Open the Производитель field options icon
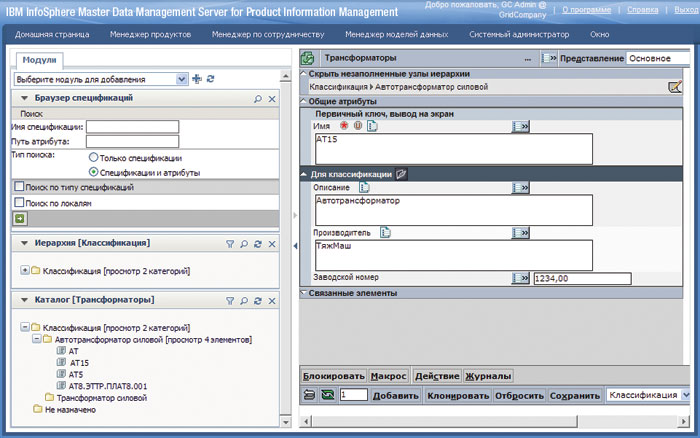Viewport: 700px width, 438px height. pyautogui.click(x=521, y=233)
